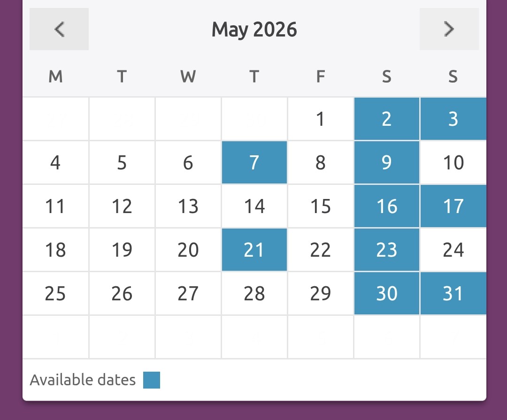Viewport: 507px width, 420px height.
Task: Select available date May 2
Action: (386, 119)
